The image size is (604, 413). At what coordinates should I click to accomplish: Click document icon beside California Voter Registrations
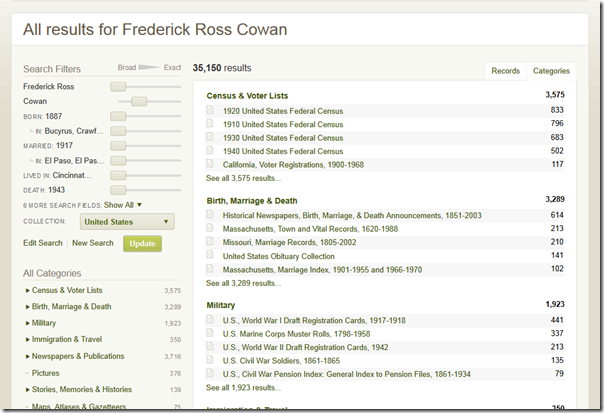[210, 164]
